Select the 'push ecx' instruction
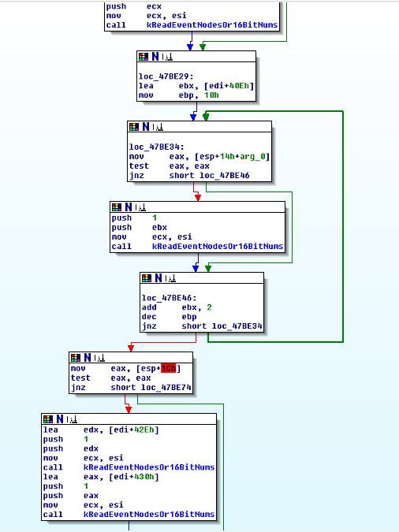399x532 pixels. click(x=134, y=6)
